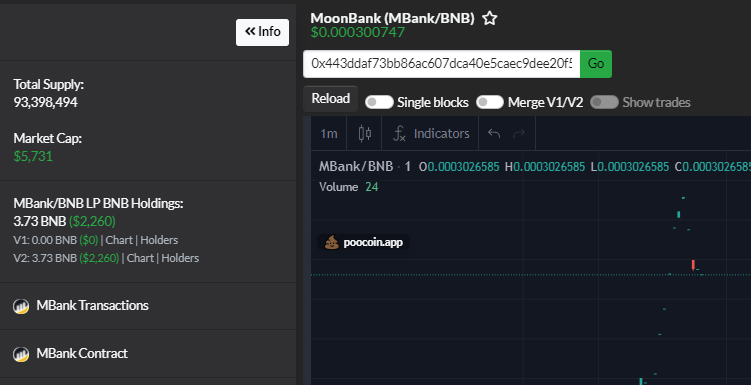The height and width of the screenshot is (385, 751).
Task: Click the MBank/BNB · 1 chart legend
Action: click(365, 167)
